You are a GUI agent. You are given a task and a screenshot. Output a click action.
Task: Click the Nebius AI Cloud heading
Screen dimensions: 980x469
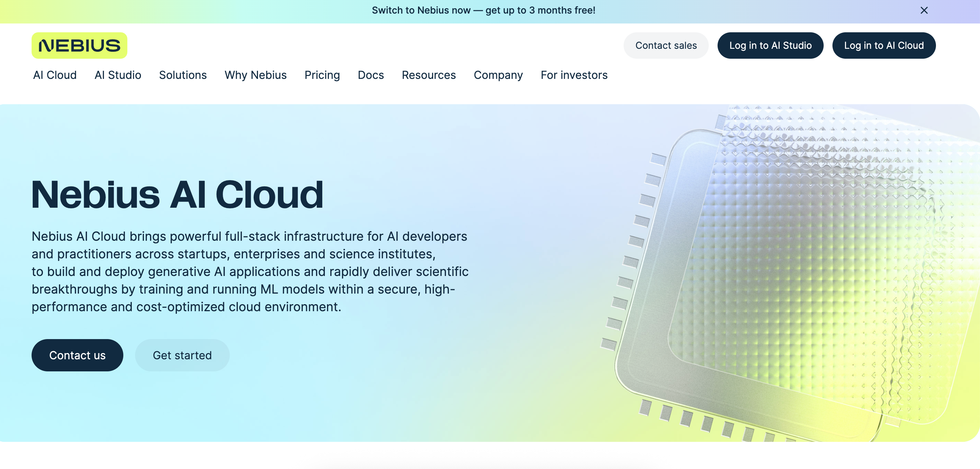(177, 194)
